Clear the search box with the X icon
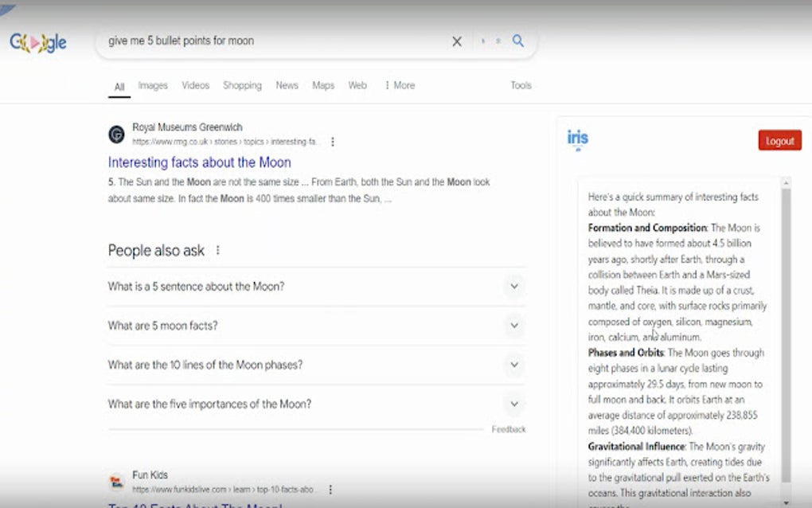The width and height of the screenshot is (812, 508). [x=457, y=41]
